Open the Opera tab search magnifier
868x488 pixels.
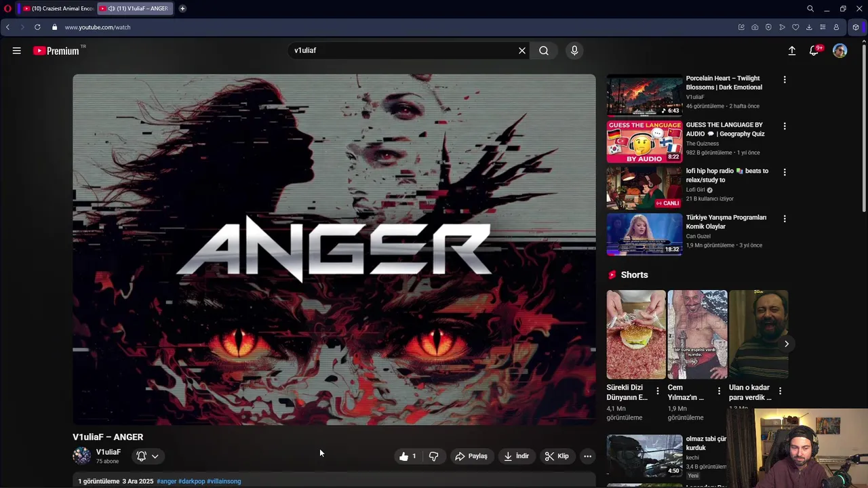pyautogui.click(x=810, y=9)
